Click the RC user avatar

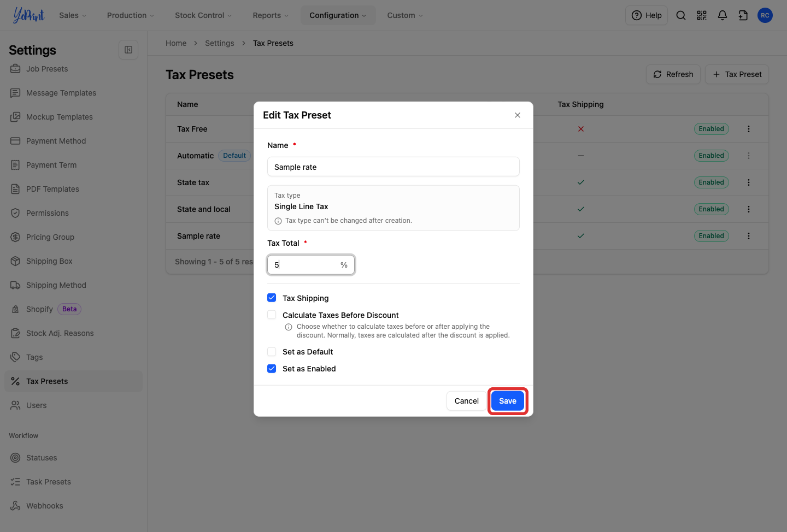(765, 15)
